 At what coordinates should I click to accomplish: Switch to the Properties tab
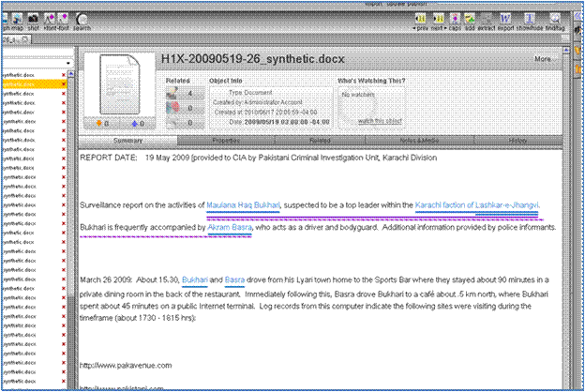[226, 141]
